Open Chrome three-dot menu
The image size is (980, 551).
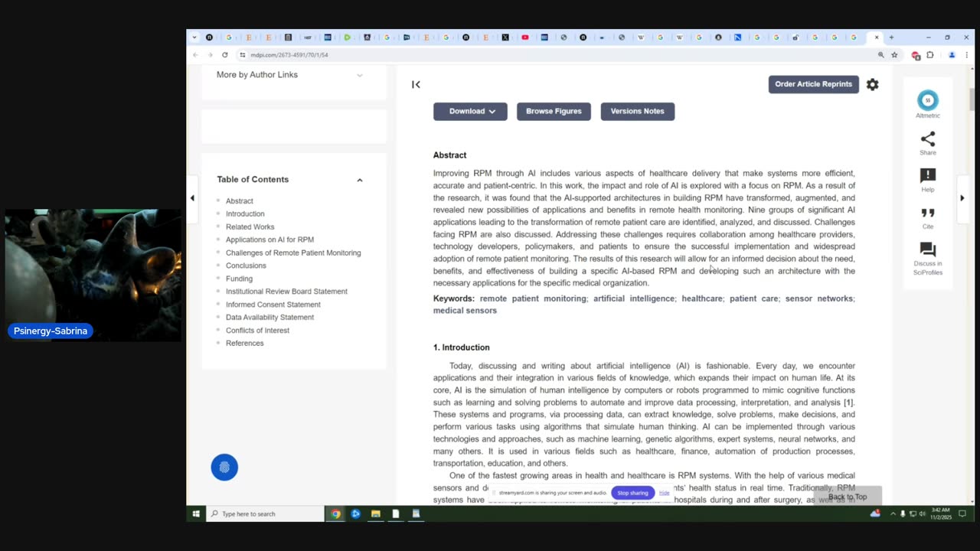click(x=966, y=55)
